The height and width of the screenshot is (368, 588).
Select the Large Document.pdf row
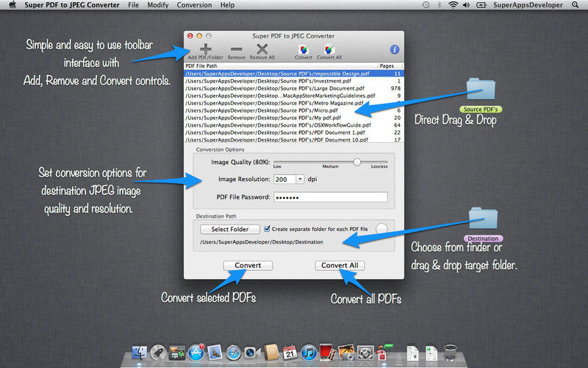(293, 88)
